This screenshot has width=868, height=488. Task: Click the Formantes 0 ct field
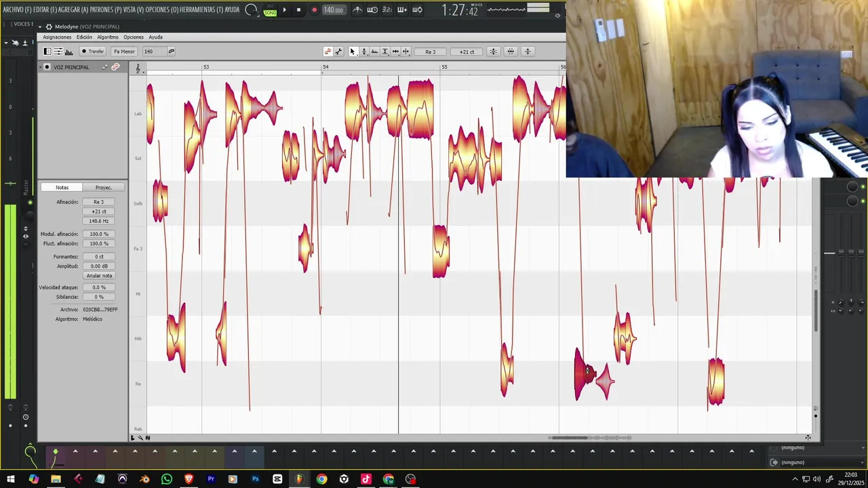[x=99, y=257]
